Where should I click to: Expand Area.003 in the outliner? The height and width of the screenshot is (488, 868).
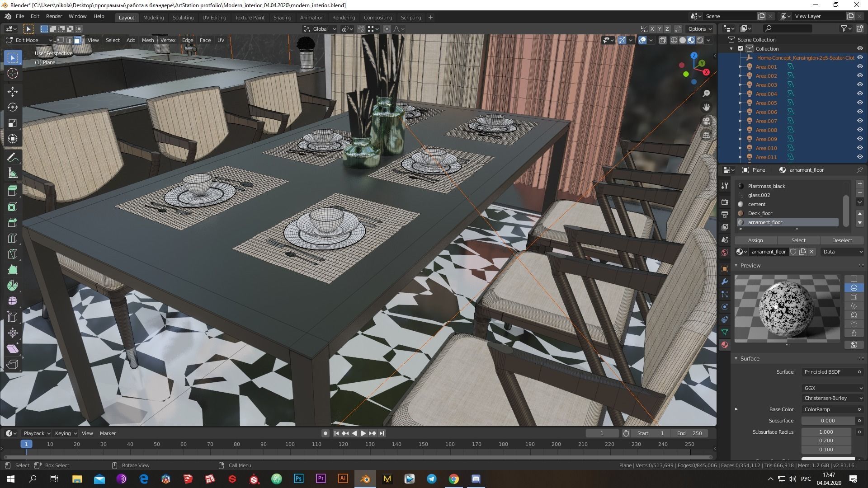pos(741,84)
